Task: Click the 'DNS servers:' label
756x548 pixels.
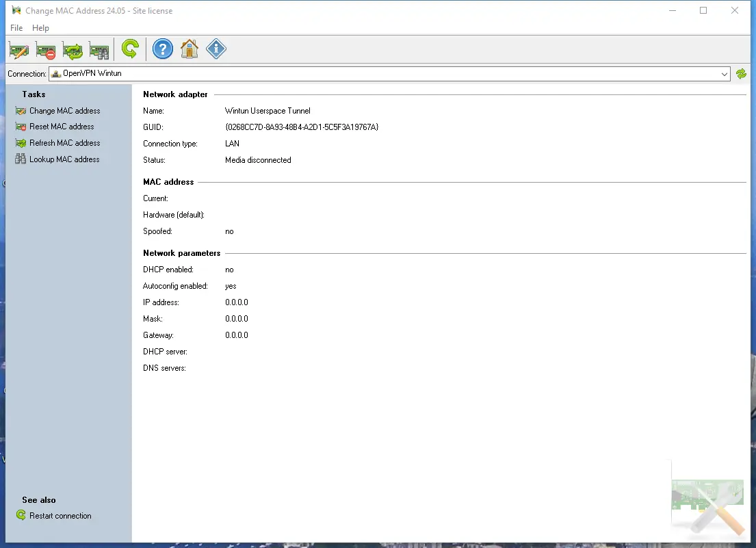Action: click(164, 368)
